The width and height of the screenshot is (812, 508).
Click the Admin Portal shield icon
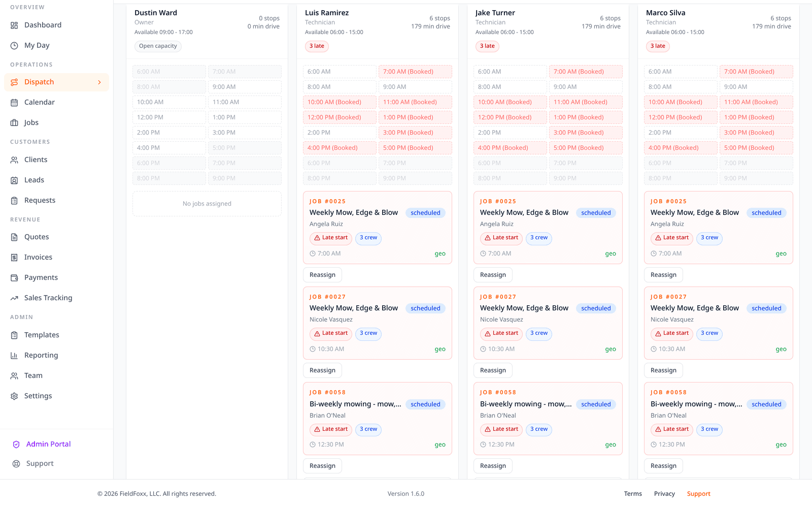tap(16, 444)
